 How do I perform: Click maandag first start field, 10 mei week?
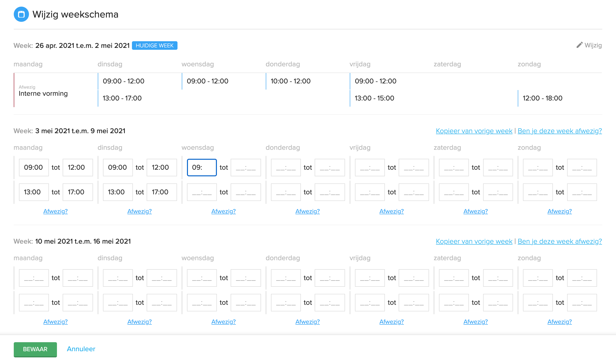pyautogui.click(x=34, y=278)
